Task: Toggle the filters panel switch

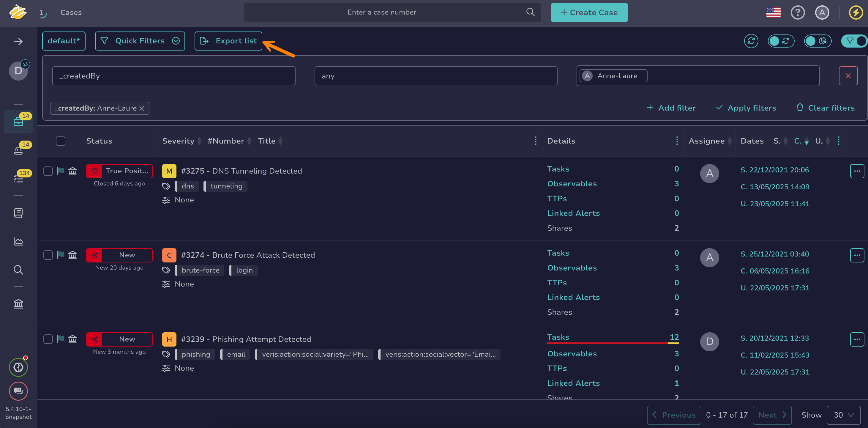Action: 854,41
